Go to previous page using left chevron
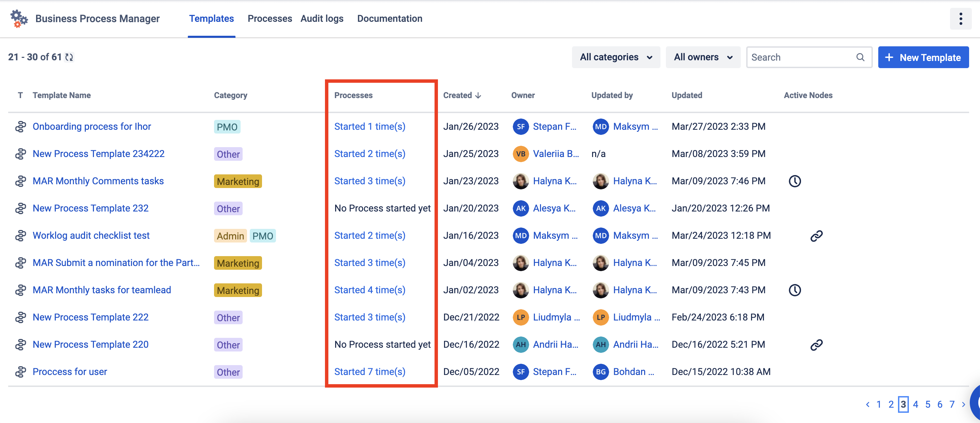 [867, 404]
